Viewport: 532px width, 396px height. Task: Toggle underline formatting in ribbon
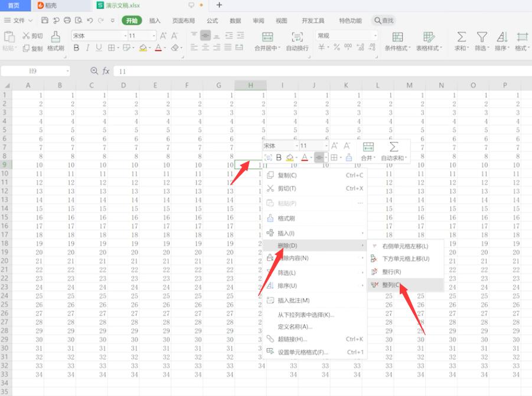99,48
